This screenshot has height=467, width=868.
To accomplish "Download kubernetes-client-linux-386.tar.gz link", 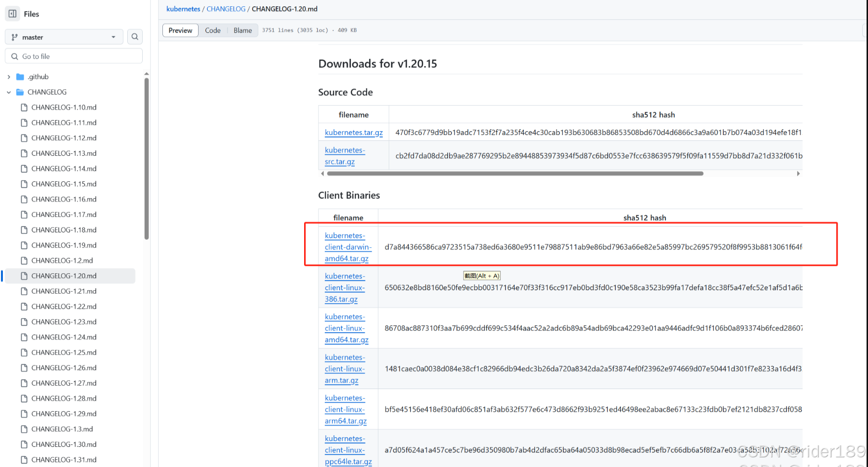I will (x=345, y=288).
